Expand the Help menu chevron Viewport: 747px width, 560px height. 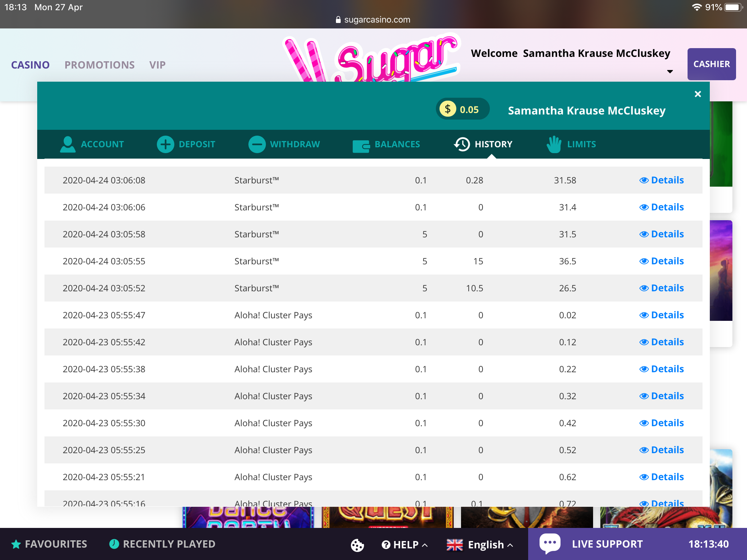click(x=425, y=545)
